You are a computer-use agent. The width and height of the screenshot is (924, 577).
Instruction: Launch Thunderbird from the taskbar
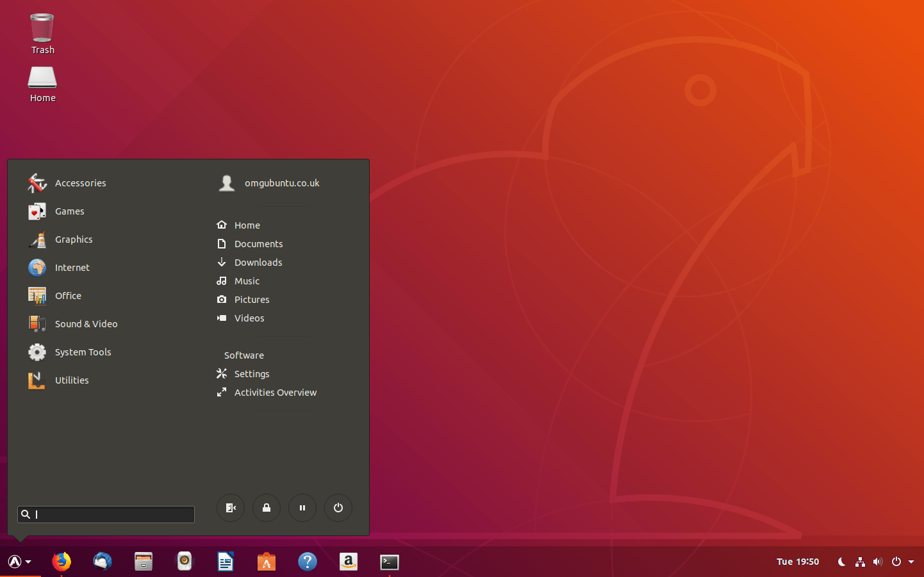[103, 562]
